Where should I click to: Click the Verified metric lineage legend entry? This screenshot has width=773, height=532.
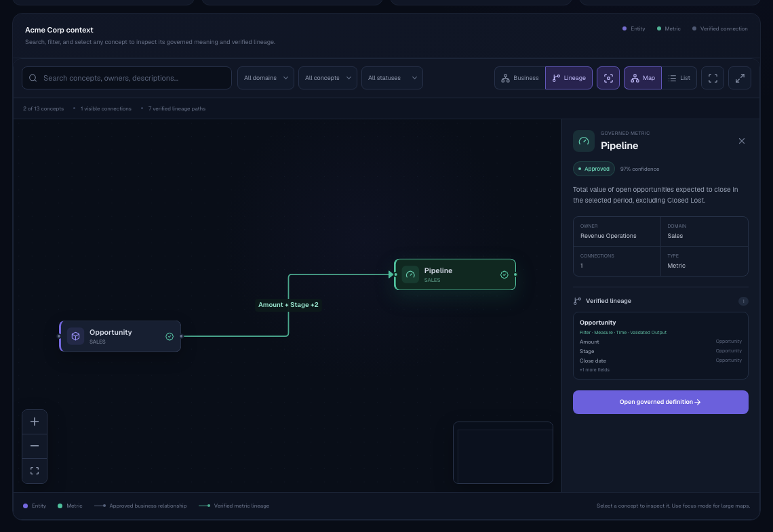click(234, 506)
